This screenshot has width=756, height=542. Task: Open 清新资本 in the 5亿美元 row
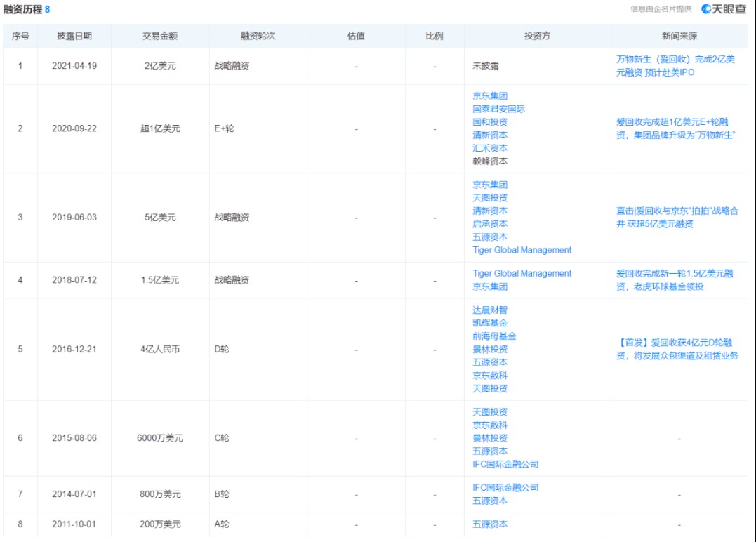(x=490, y=211)
